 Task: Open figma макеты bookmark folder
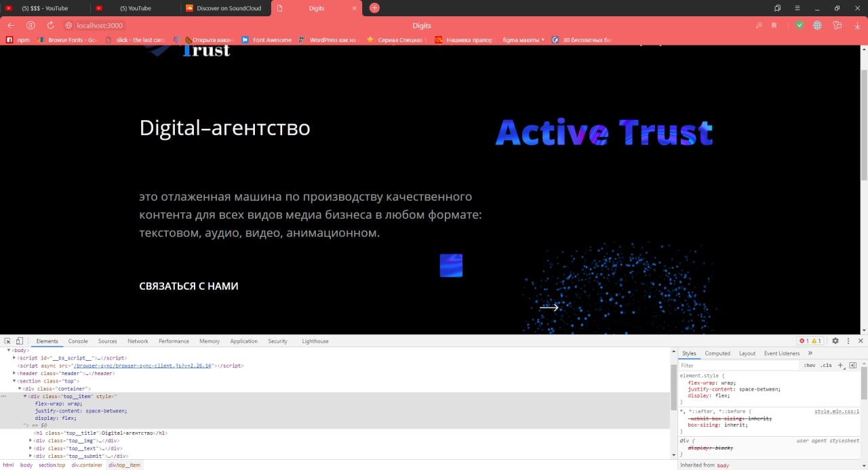(524, 40)
